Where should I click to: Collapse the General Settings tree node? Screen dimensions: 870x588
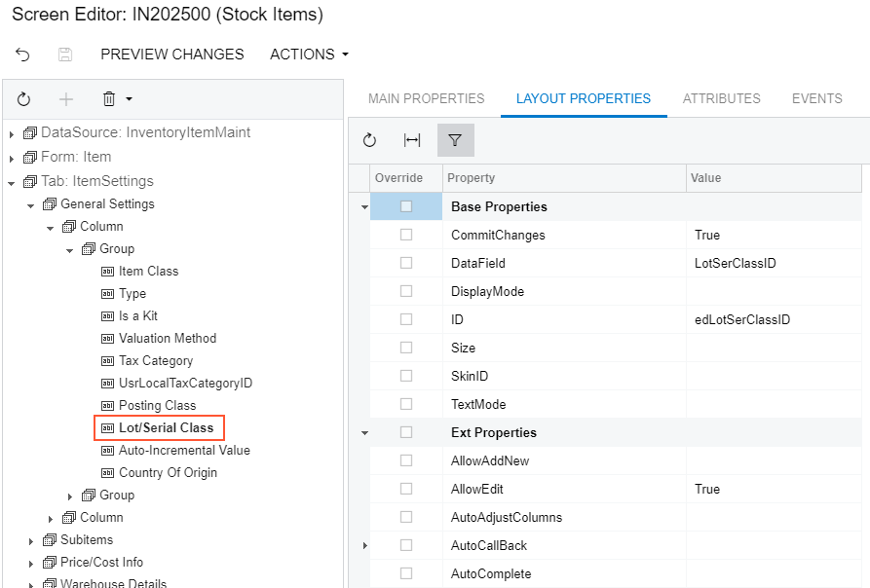pyautogui.click(x=31, y=205)
